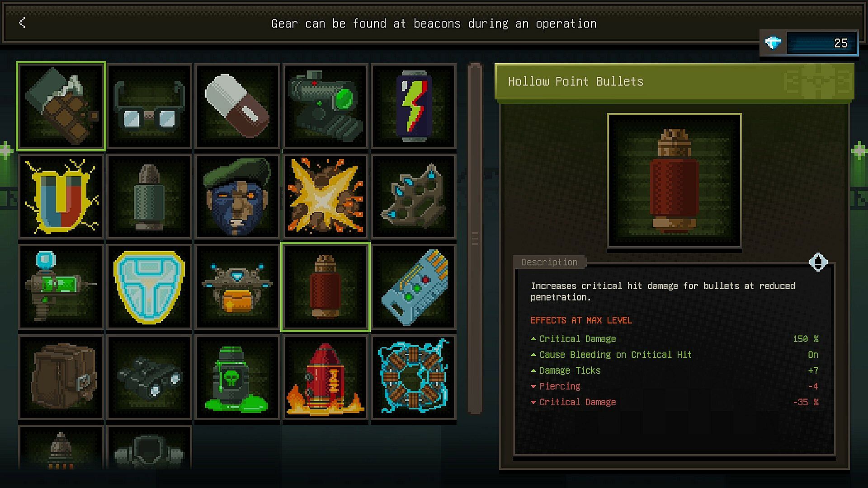Screen dimensions: 868x488
Task: Select the brown backpack gear item
Action: pyautogui.click(x=61, y=377)
